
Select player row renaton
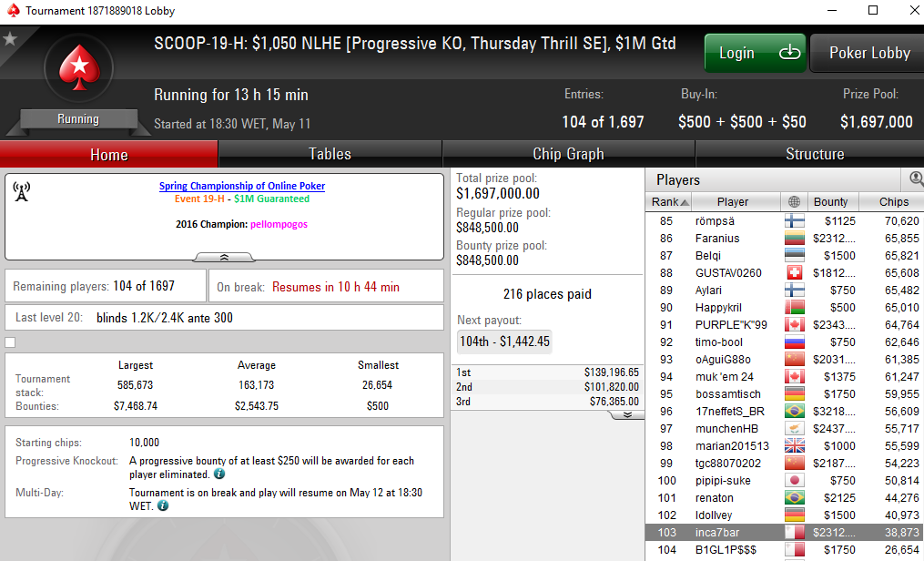tap(785, 498)
